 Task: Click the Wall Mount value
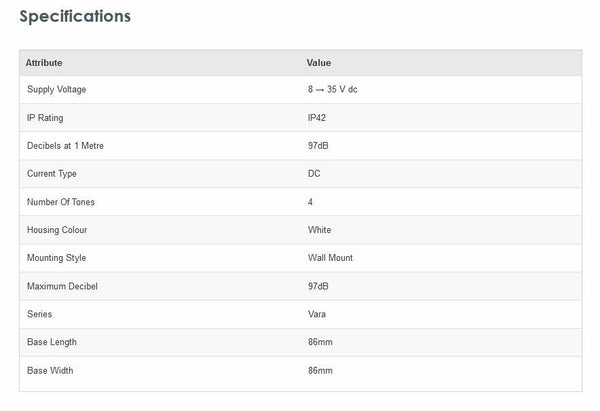click(x=330, y=258)
